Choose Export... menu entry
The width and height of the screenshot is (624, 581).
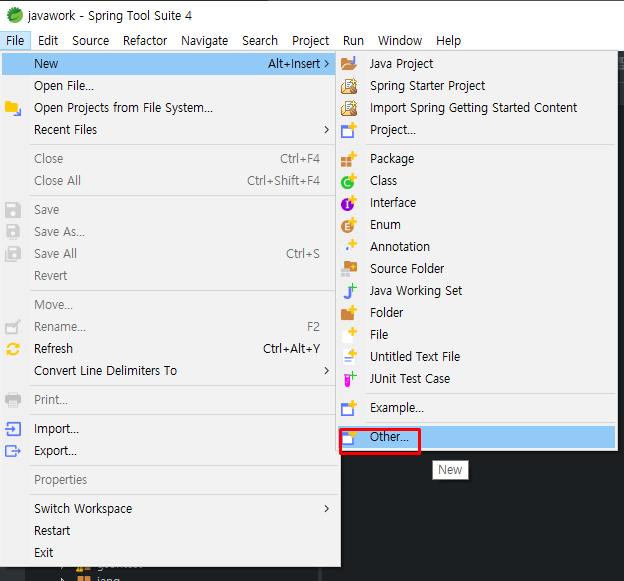coord(169,451)
